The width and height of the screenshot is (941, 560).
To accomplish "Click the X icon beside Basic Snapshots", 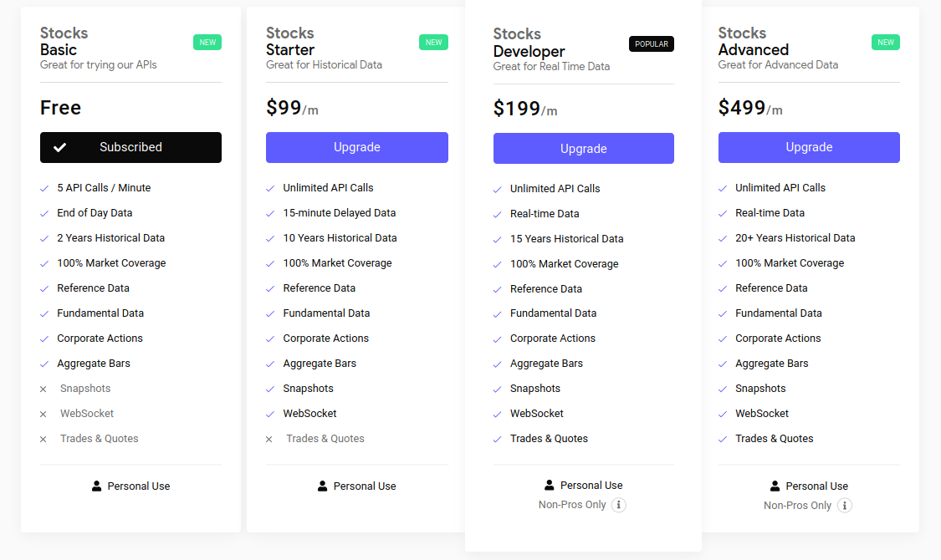I will pos(43,389).
